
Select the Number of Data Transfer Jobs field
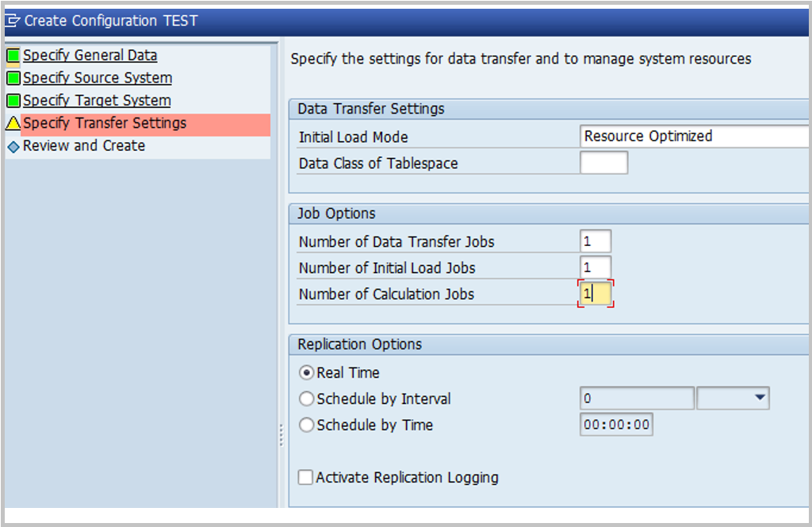click(x=597, y=240)
